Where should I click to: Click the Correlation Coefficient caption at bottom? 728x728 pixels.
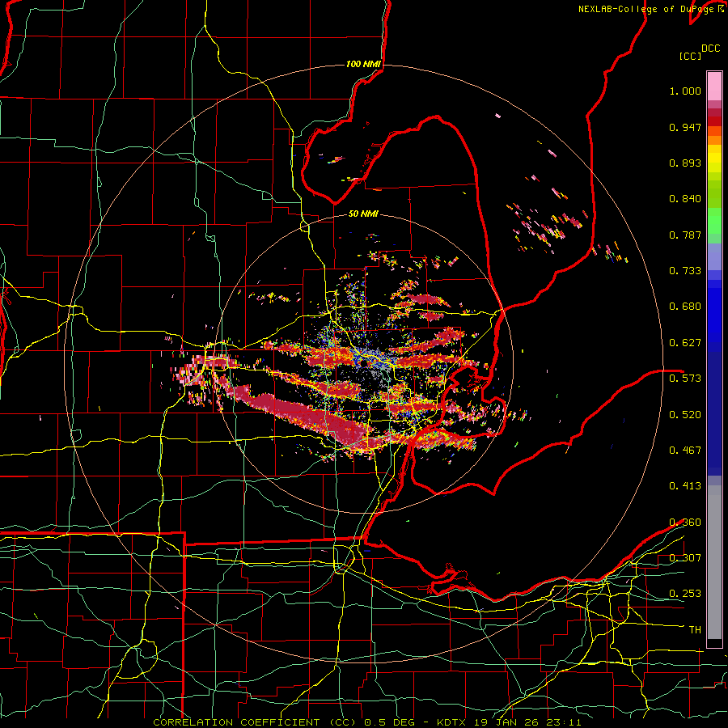pyautogui.click(x=366, y=722)
